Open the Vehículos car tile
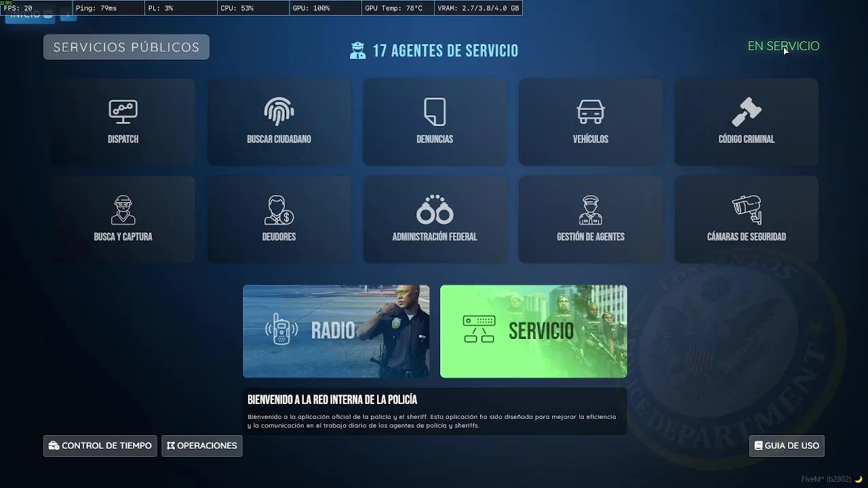 [591, 122]
